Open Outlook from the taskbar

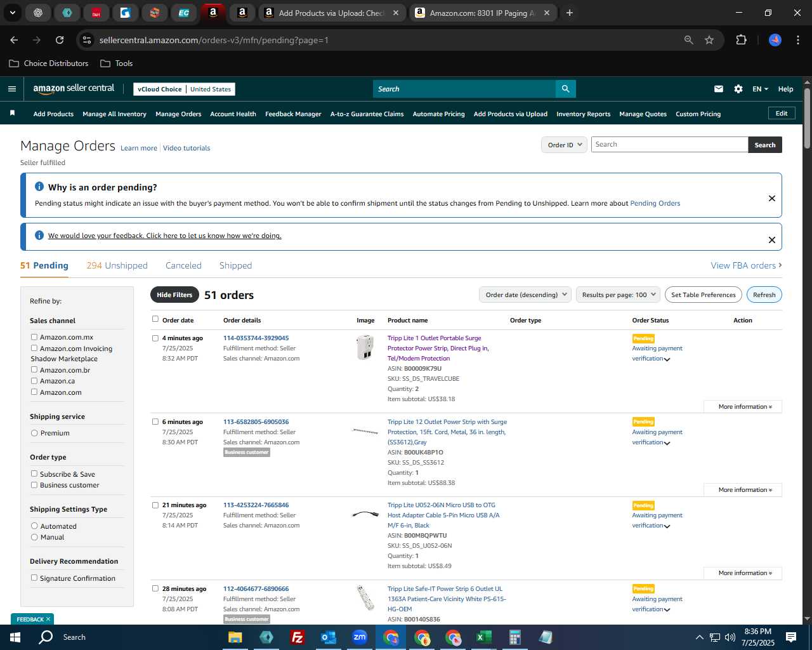pyautogui.click(x=328, y=637)
